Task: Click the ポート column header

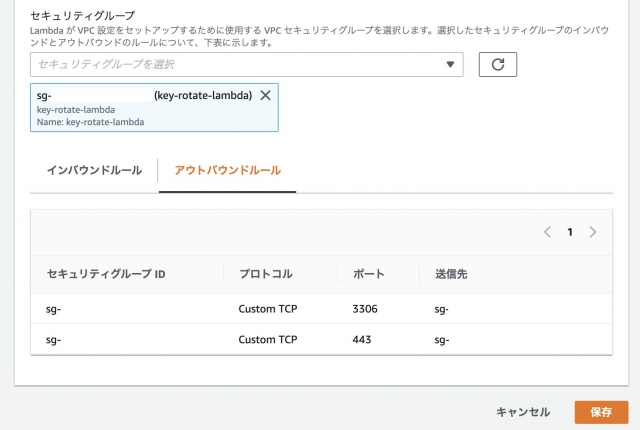Action: 368,274
